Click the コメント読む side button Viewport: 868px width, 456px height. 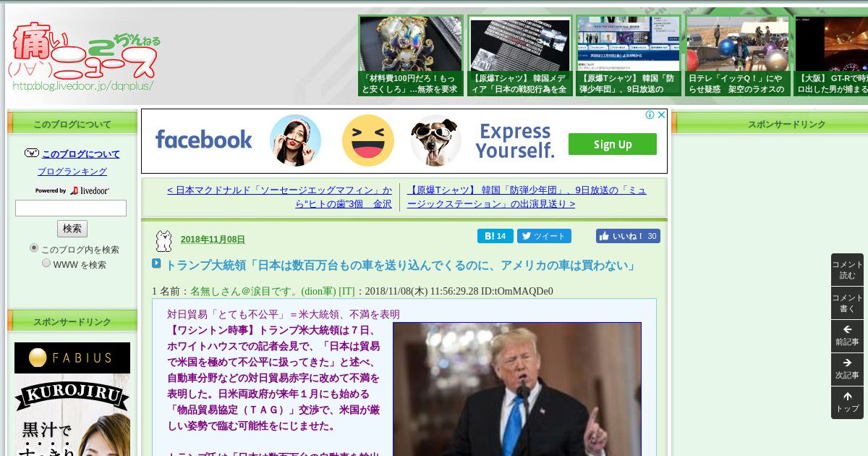pyautogui.click(x=847, y=270)
